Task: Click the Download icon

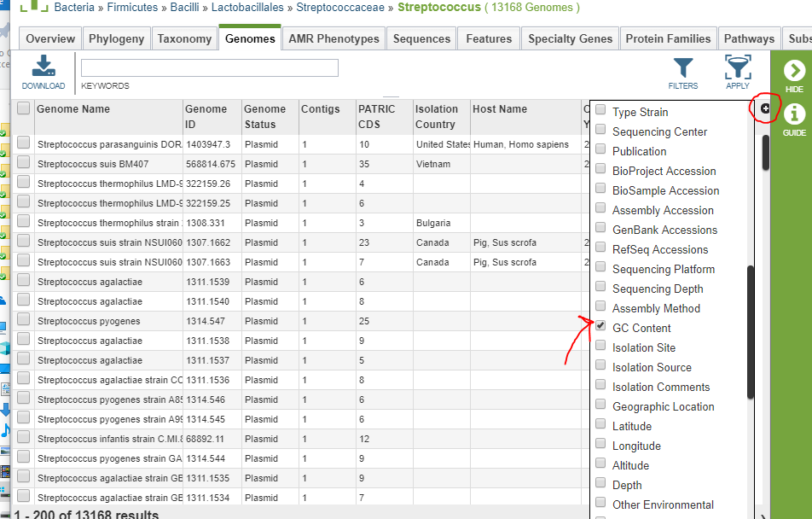Action: 43,66
